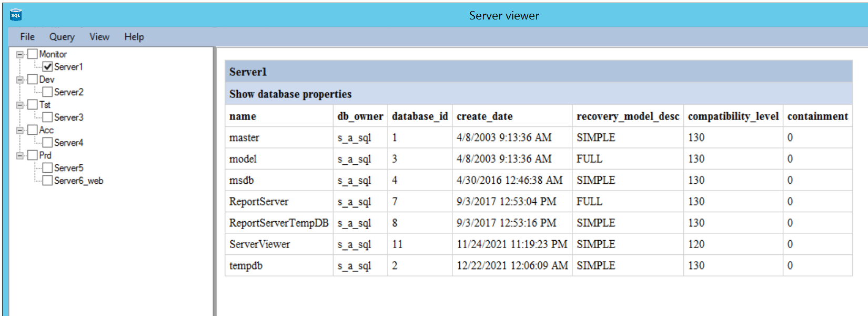Check the Server2 checkbox
868x316 pixels.
tap(48, 92)
